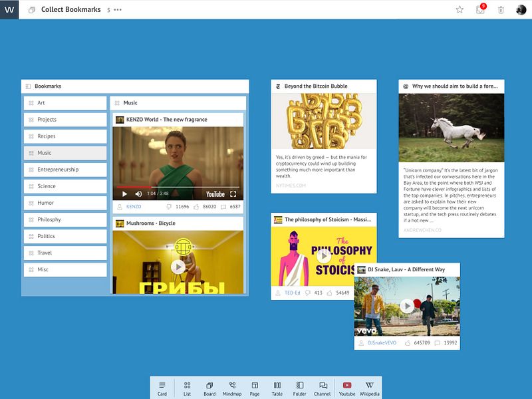The image size is (532, 399).
Task: Play the Mushrooms - Bicycle video
Action: coord(178,267)
